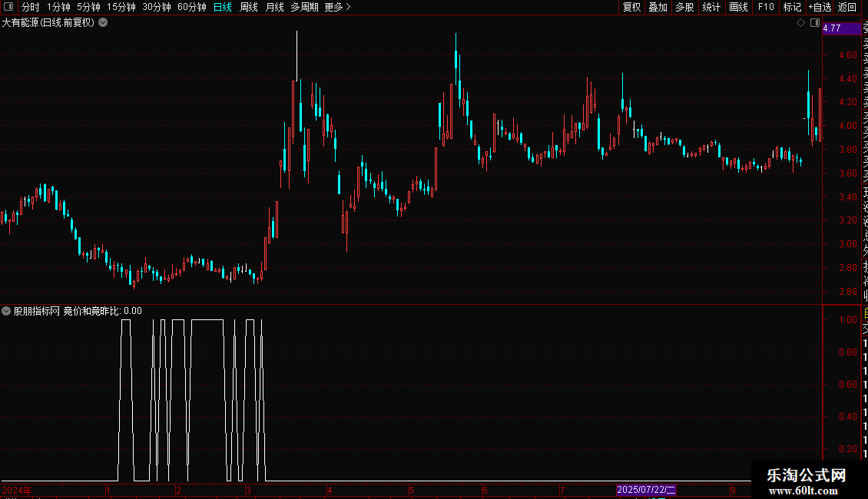Image resolution: width=868 pixels, height=499 pixels.
Task: Click the 1.00 indicator axis label
Action: pos(847,320)
